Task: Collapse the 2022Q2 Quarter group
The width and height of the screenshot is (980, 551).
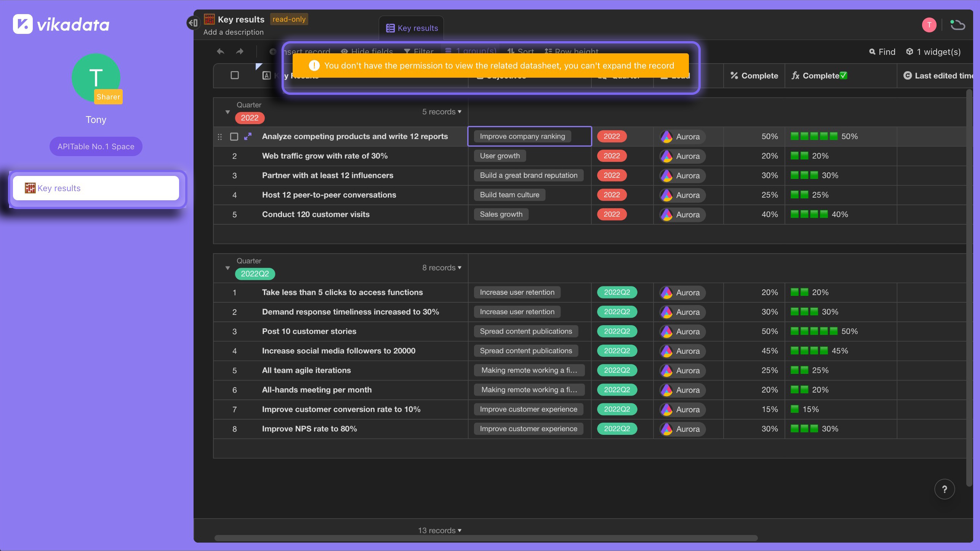Action: [227, 268]
